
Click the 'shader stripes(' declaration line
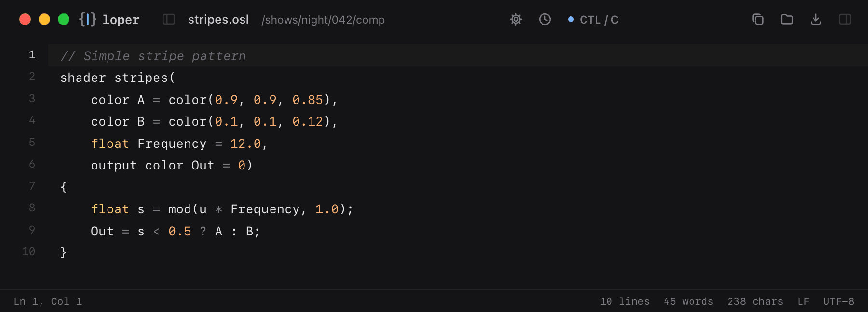[118, 78]
